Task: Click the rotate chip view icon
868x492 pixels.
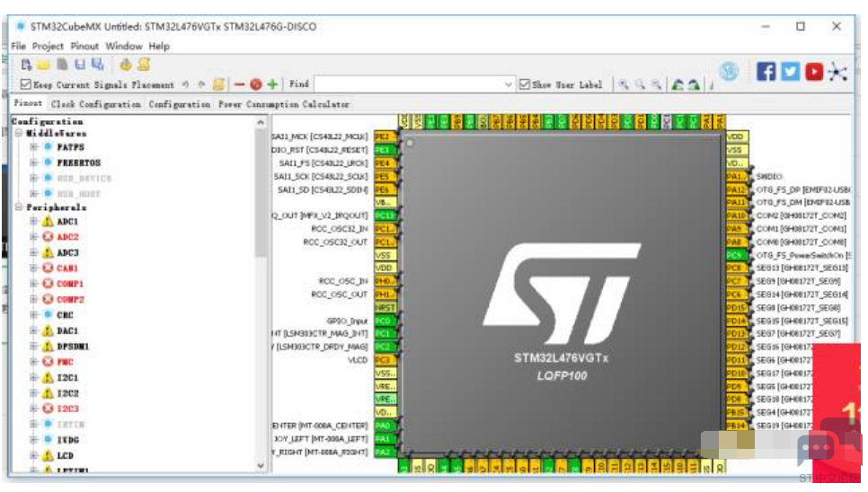Action: [678, 84]
